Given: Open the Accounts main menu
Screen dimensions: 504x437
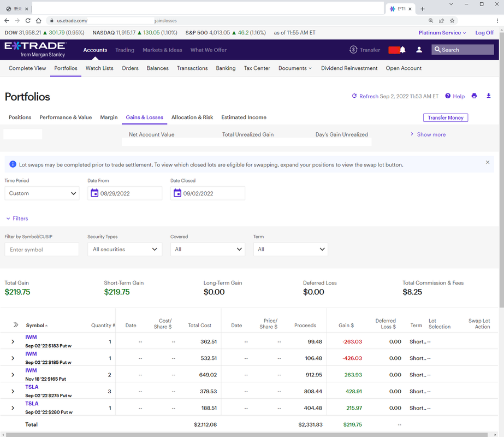Looking at the screenshot, I should [x=95, y=50].
